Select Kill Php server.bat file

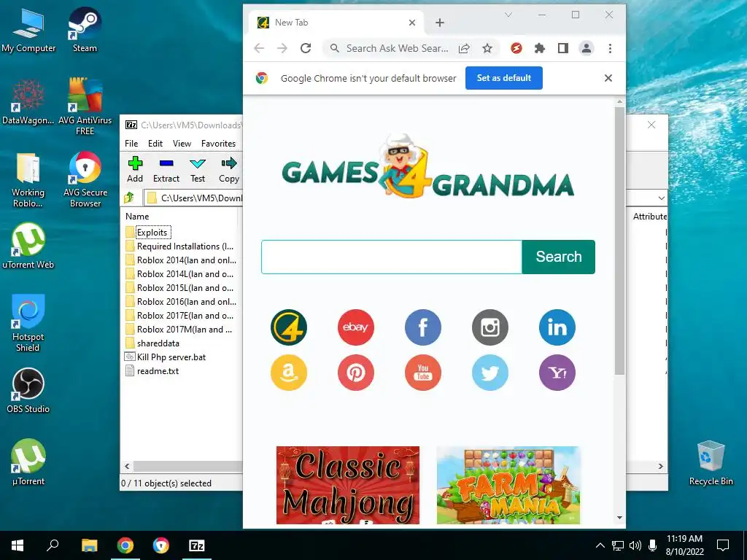pos(171,357)
